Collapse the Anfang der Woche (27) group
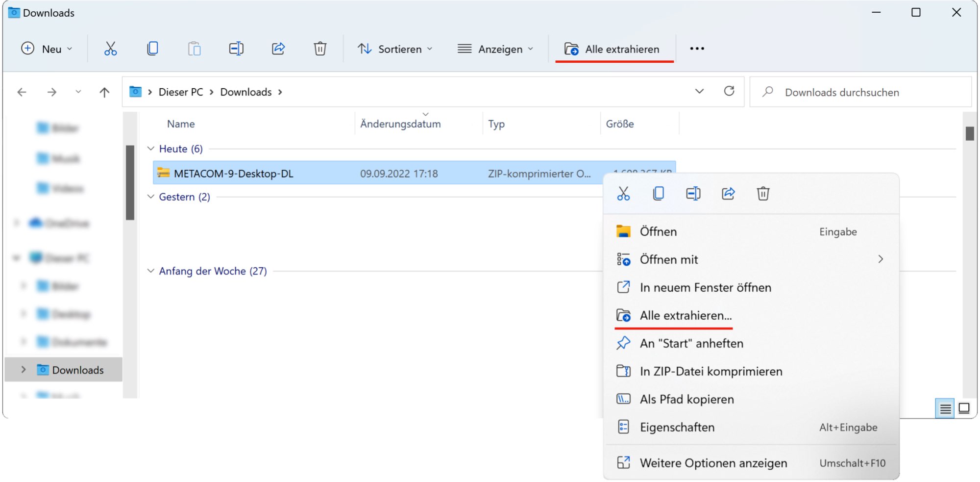The image size is (980, 482). click(x=151, y=271)
